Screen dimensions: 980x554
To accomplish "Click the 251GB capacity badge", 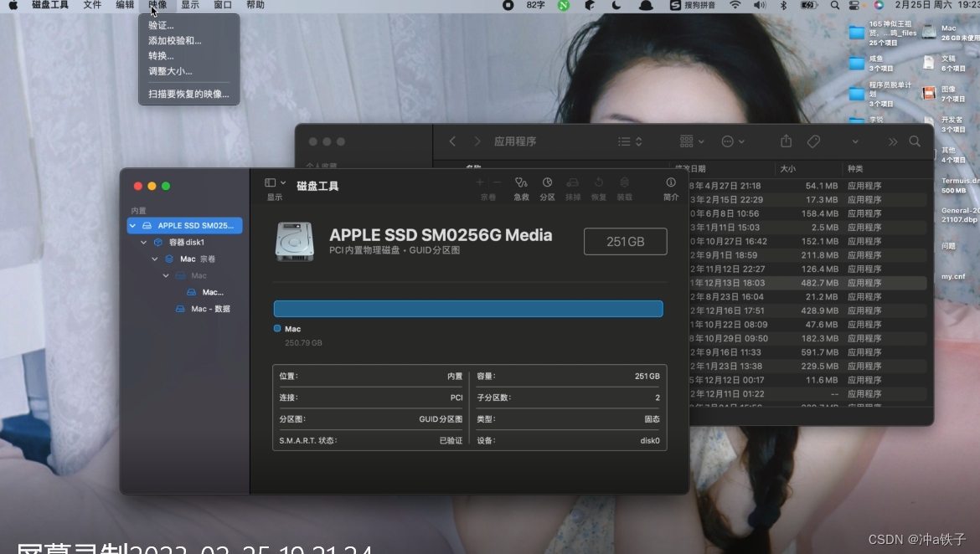I will click(625, 241).
